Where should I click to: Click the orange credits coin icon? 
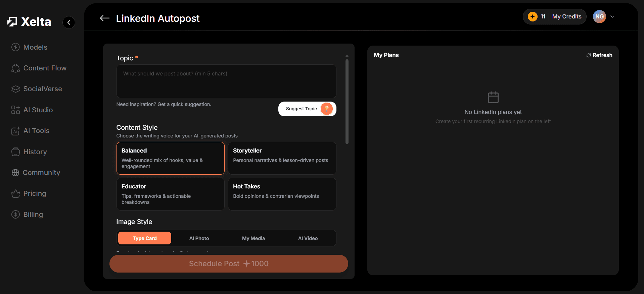[x=533, y=16]
